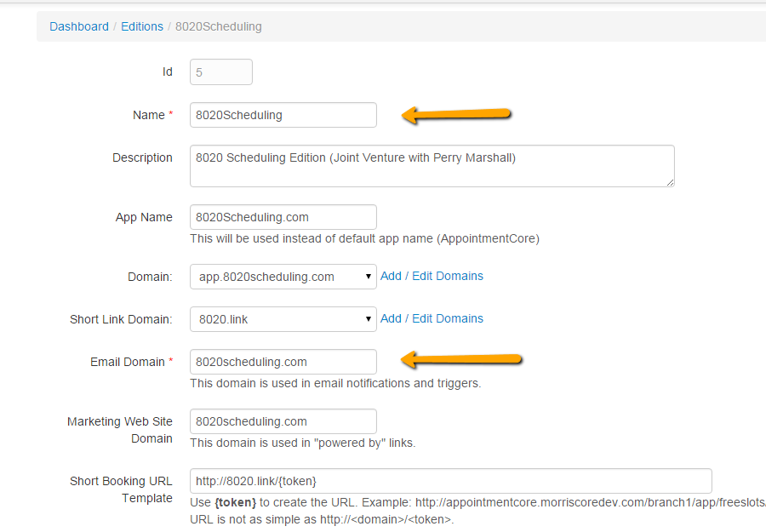
Task: Focus the Email Domain input
Action: click(283, 362)
